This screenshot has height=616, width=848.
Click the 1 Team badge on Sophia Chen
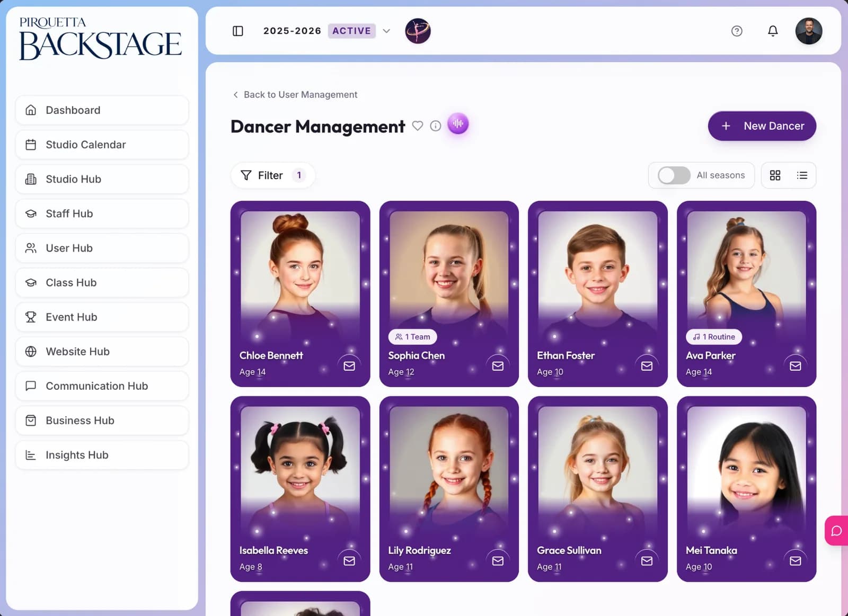coord(412,337)
